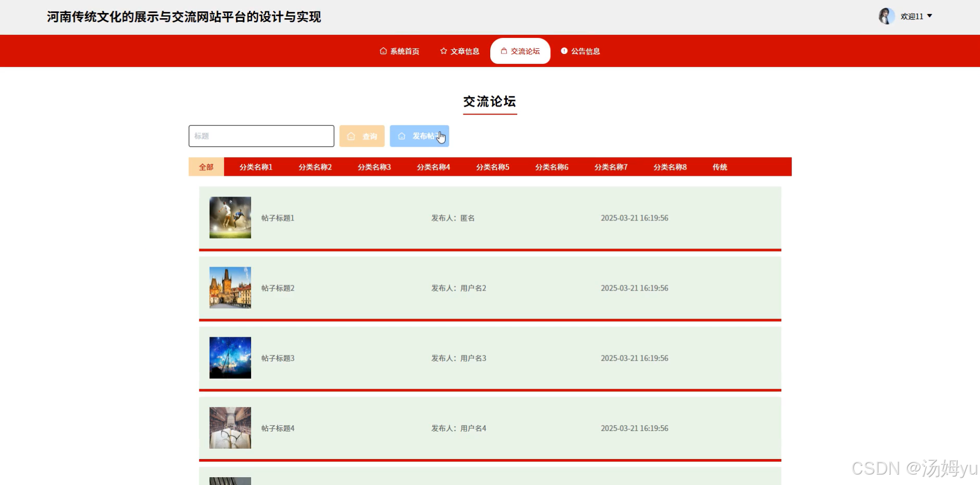Open the post titled 帖子标题1
Image resolution: width=980 pixels, height=485 pixels.
tap(278, 218)
